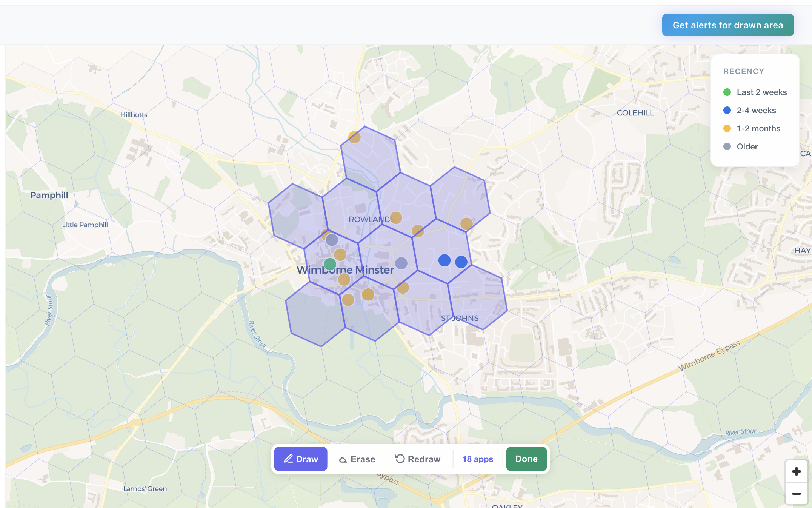Viewport: 812px width, 508px height.
Task: Click the yellow marker in the northernmost hexagon
Action: pyautogui.click(x=354, y=137)
